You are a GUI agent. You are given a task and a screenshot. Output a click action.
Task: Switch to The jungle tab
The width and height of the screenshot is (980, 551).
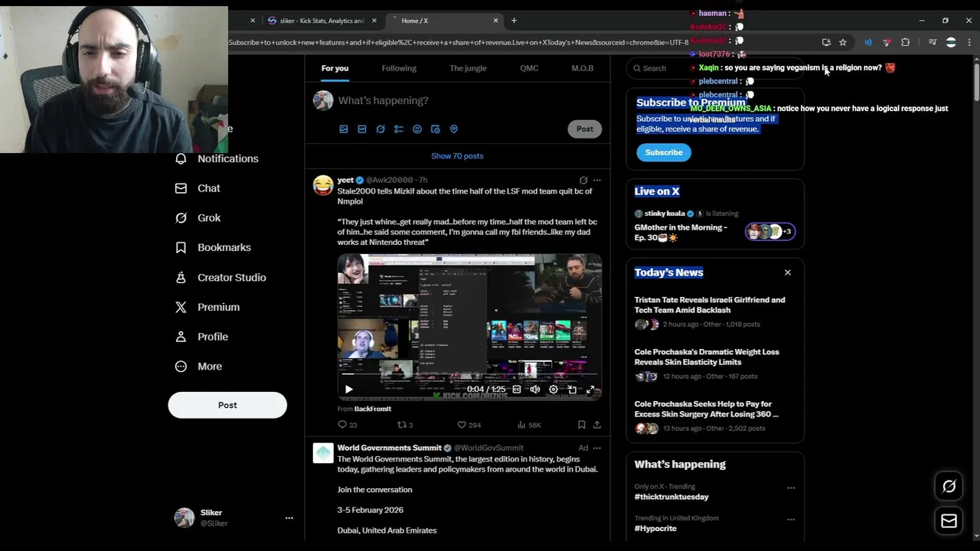(468, 68)
